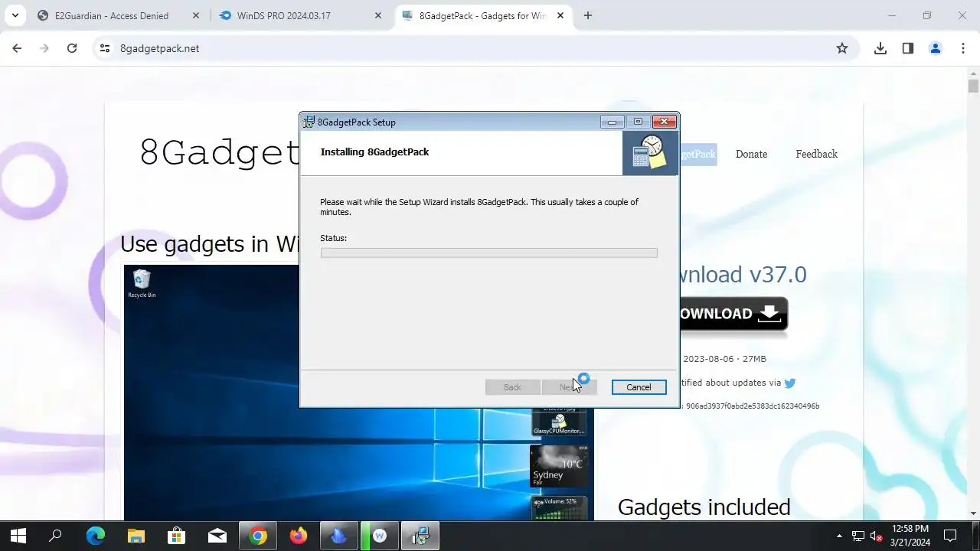Screen dimensions: 980x551
Task: Click the 8GadgetPack Setup title bar icon
Action: 309,122
